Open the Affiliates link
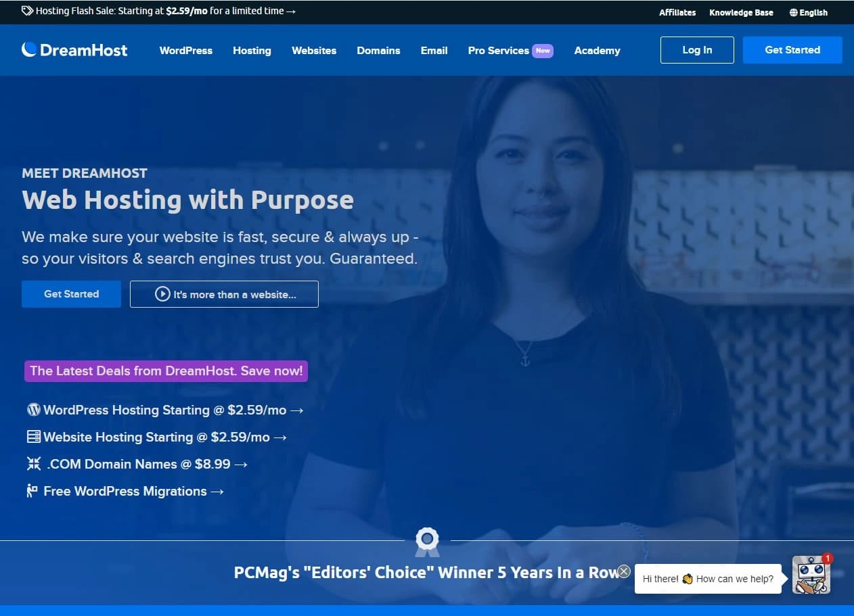Viewport: 854px width, 616px height. (x=677, y=12)
